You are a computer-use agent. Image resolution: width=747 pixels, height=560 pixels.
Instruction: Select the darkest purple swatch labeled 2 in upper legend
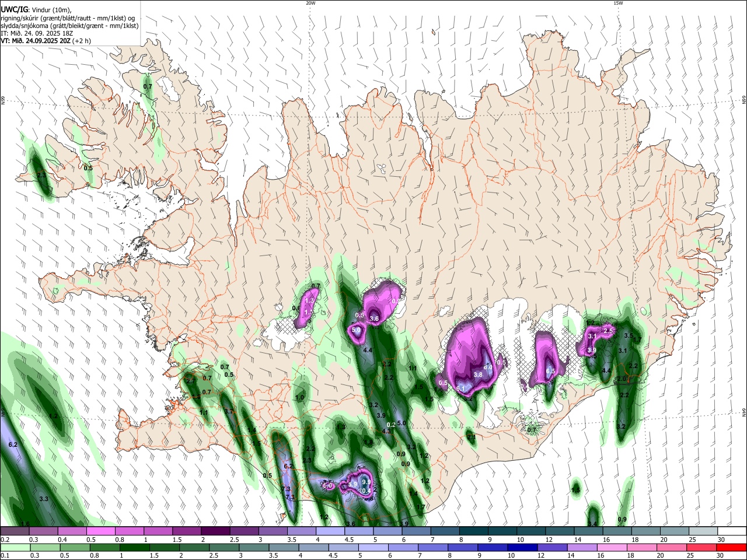pyautogui.click(x=215, y=531)
